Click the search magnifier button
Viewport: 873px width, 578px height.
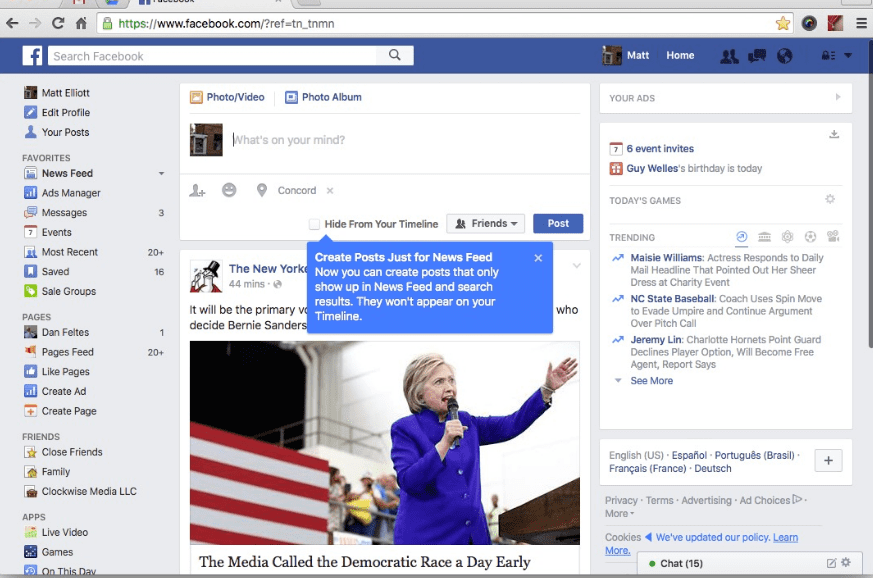click(x=396, y=56)
